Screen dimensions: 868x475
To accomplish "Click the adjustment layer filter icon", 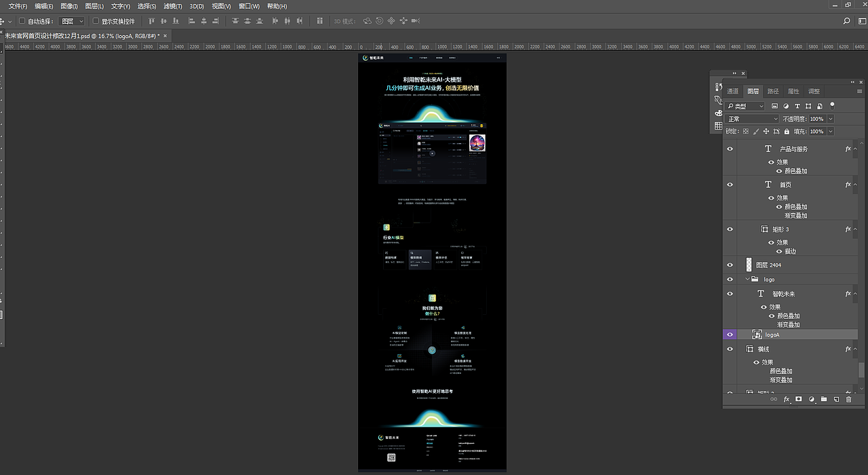I will coord(786,106).
